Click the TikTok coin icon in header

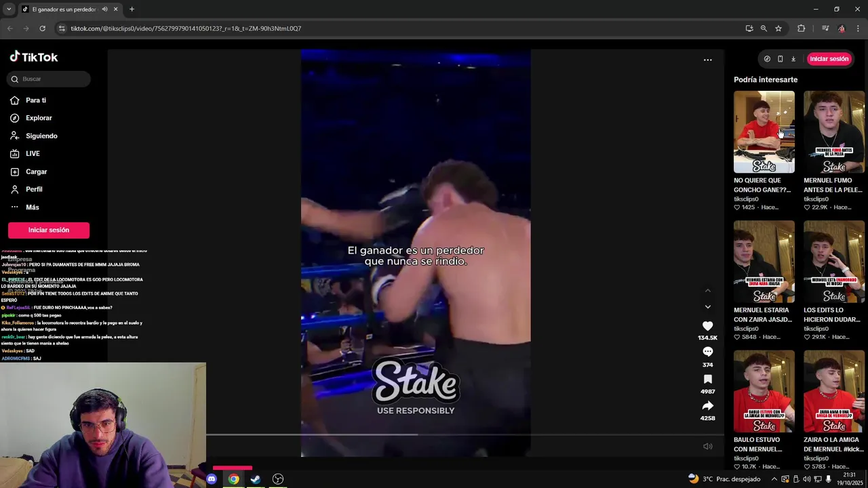[767, 59]
